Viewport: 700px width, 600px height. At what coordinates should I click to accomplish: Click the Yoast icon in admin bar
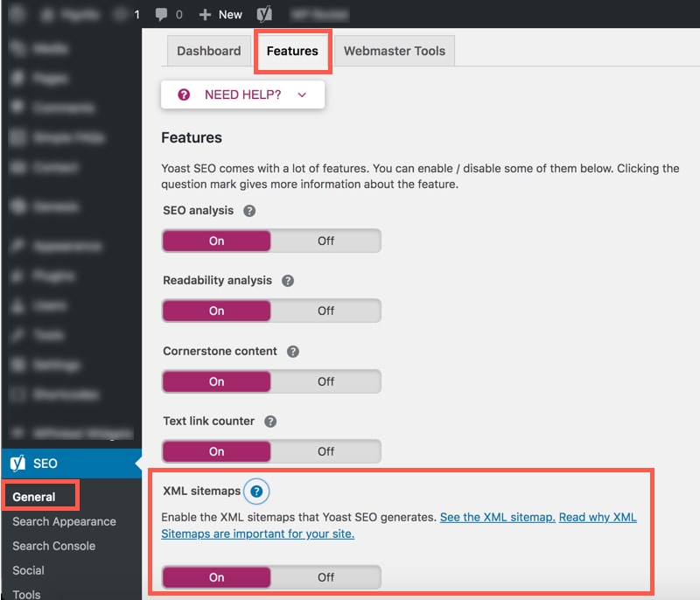[x=264, y=14]
